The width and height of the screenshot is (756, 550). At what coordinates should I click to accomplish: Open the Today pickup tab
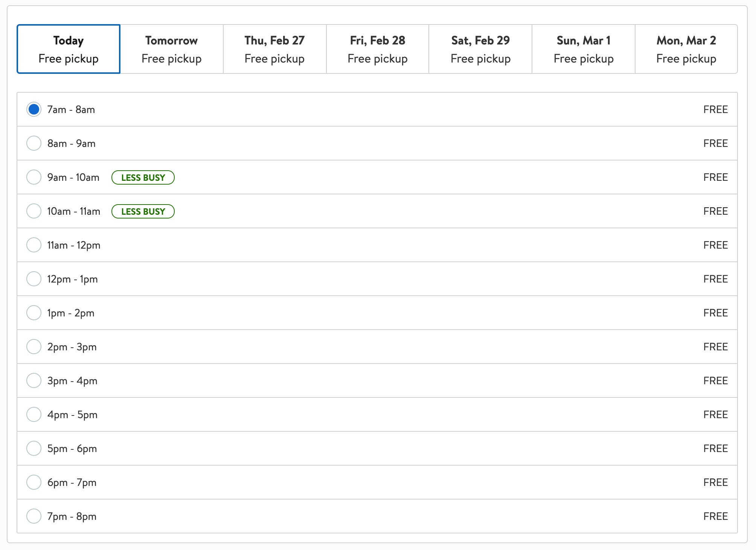(x=69, y=49)
